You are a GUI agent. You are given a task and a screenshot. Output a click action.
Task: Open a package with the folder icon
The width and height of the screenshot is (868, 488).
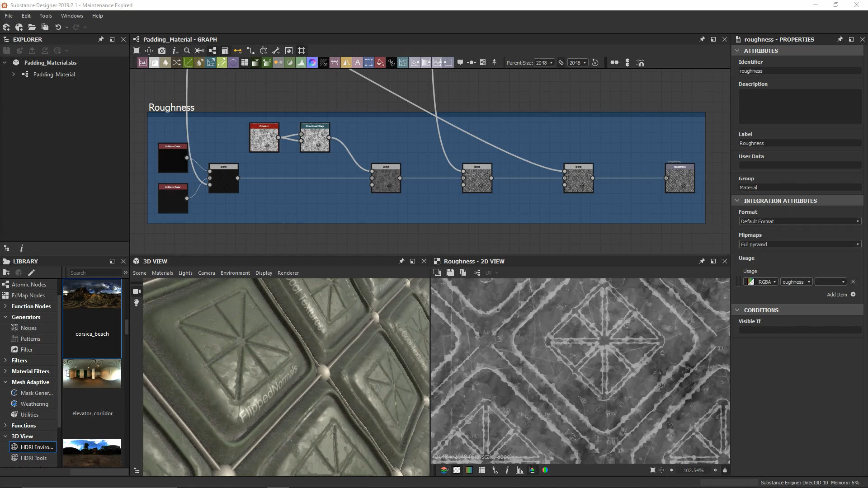tap(32, 27)
